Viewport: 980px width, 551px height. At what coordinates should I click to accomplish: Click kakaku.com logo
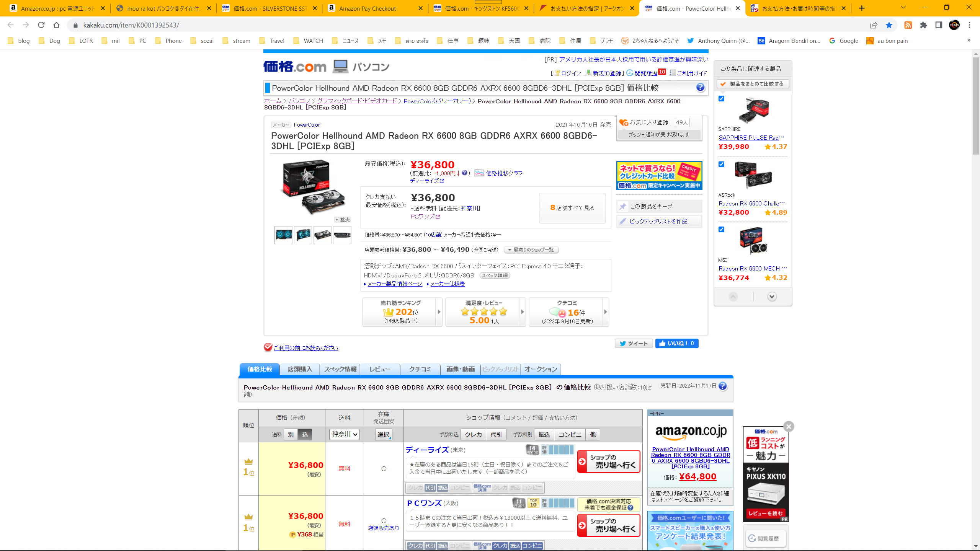pyautogui.click(x=294, y=67)
